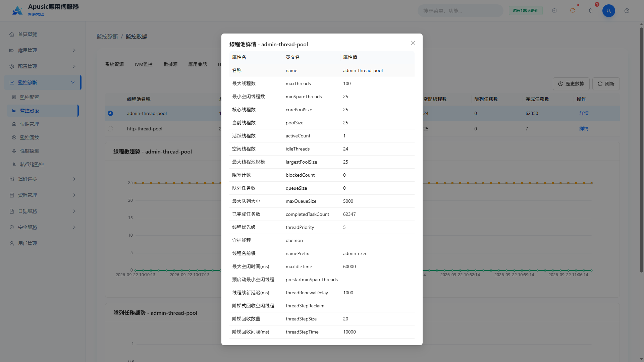The height and width of the screenshot is (362, 644).
Task: Open 詳情 link for http-thread-pool row
Action: (x=584, y=129)
